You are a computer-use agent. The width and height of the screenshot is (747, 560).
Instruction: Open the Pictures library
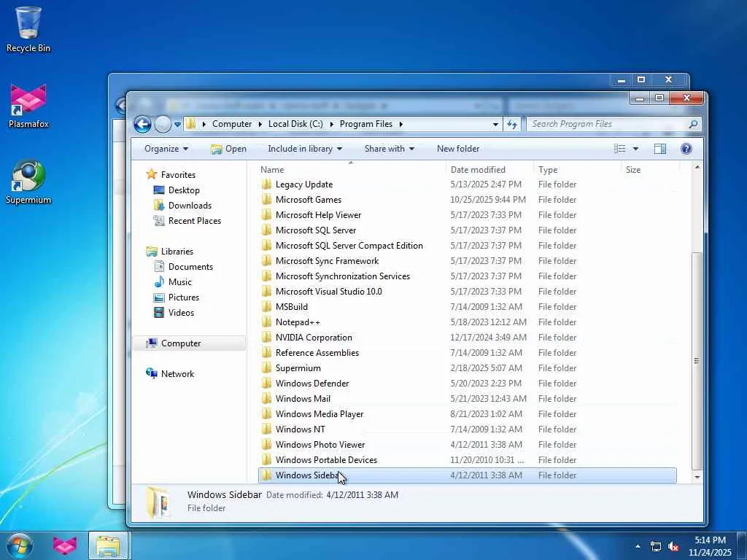click(177, 297)
